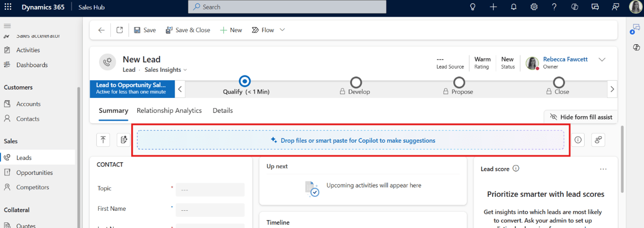Click Save & Close
644x228 pixels.
coord(188,30)
